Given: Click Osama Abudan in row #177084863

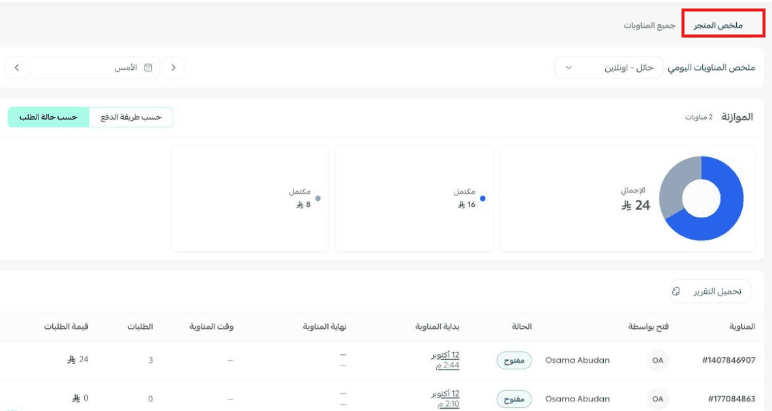Looking at the screenshot, I should 578,399.
